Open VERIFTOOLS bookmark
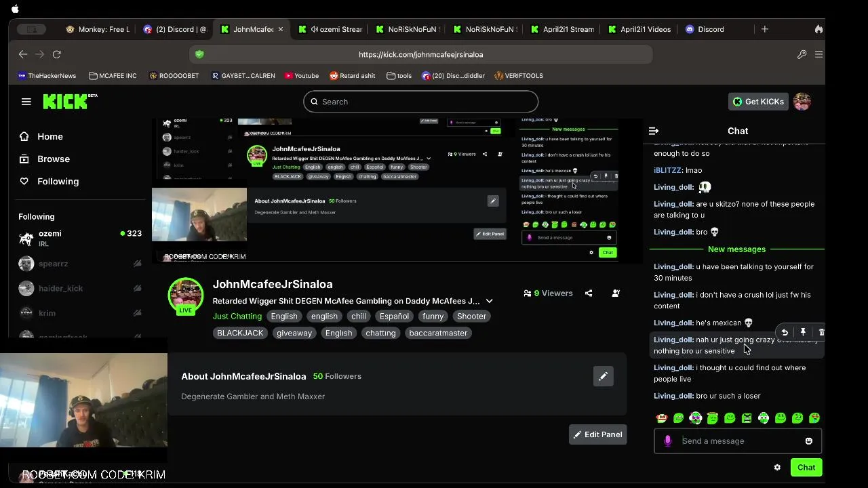868x488 pixels. [519, 76]
